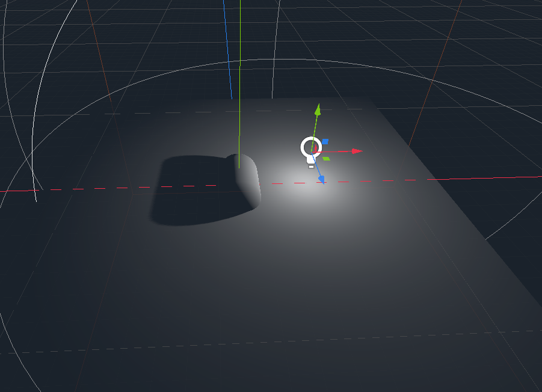Click the blue Z-axis arrow handle
The height and width of the screenshot is (392, 542).
321,179
